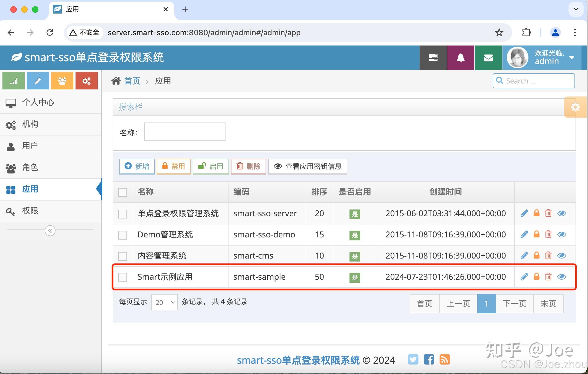Check the Demo管理系统 row checkbox
The width and height of the screenshot is (588, 374).
[x=123, y=235]
